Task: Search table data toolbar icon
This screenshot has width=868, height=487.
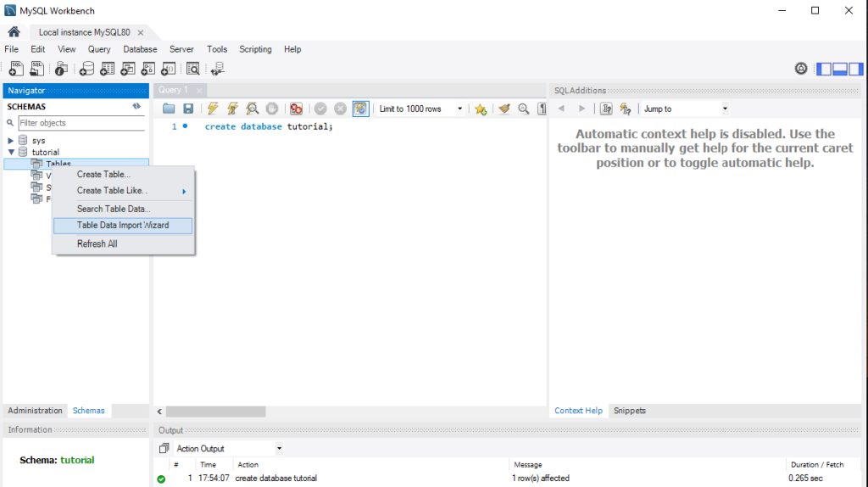Action: (x=192, y=69)
